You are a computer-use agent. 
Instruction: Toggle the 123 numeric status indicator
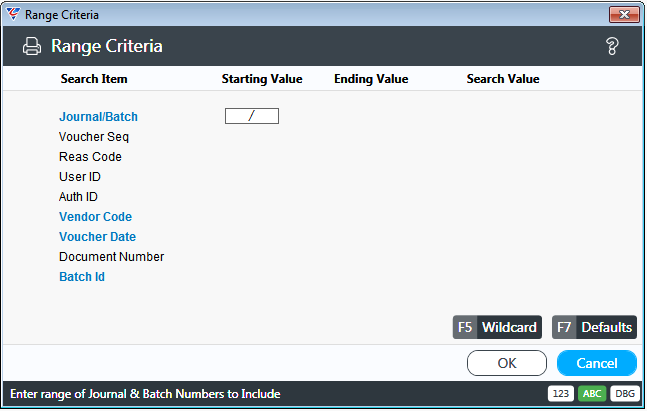point(560,394)
